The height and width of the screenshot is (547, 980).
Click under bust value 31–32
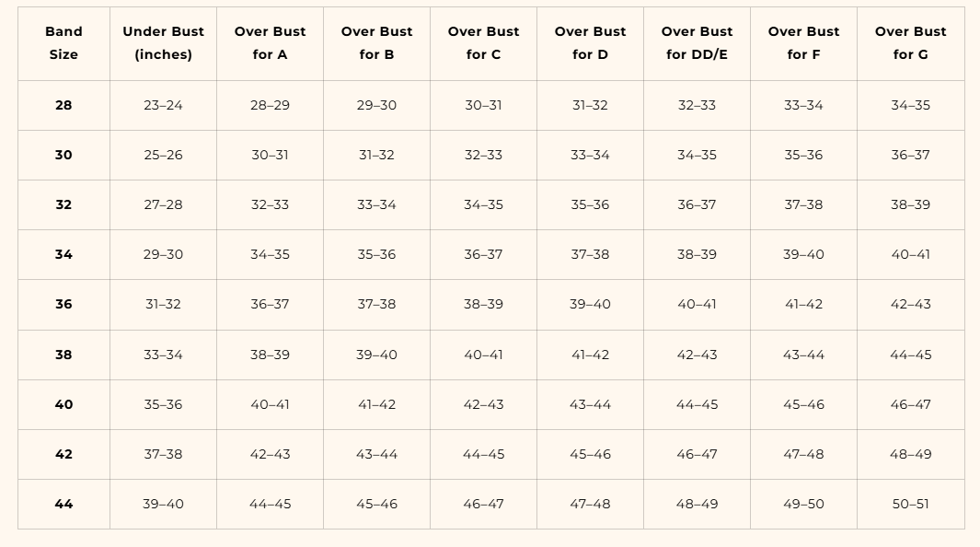point(163,305)
